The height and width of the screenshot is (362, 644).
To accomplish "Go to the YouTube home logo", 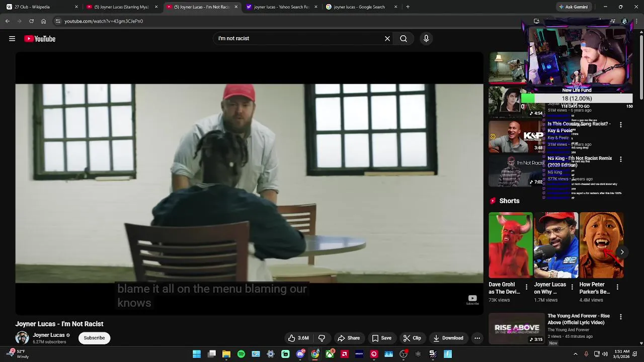I will [40, 39].
